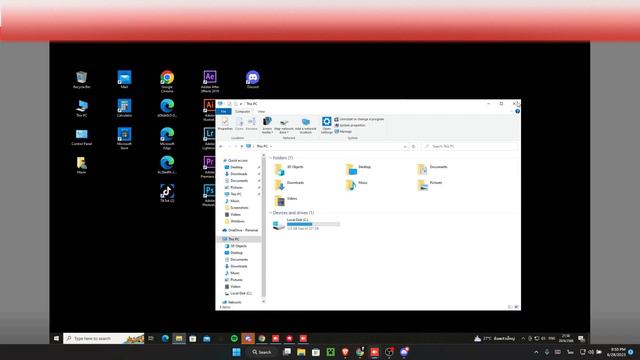
Task: Click Add a network location in the ribbon
Action: (x=306, y=125)
